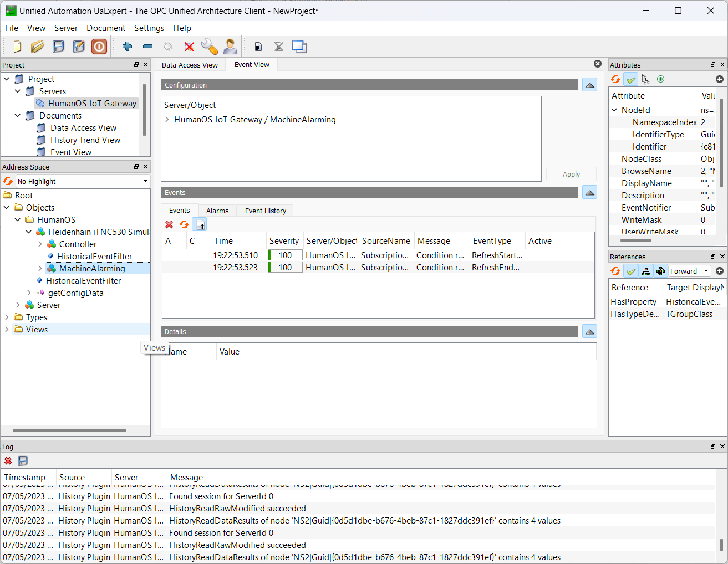Collapse the Details section with its arrow button
728x564 pixels.
pos(590,331)
